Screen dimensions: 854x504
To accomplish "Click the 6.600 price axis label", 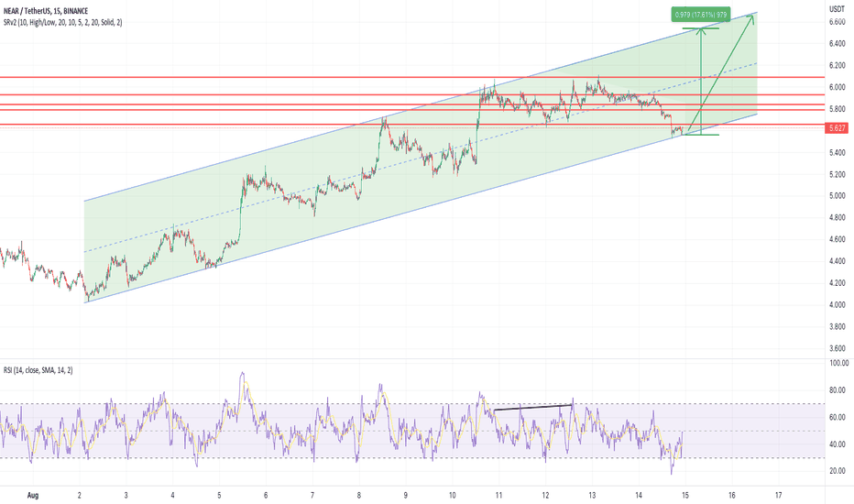I will pos(838,43).
